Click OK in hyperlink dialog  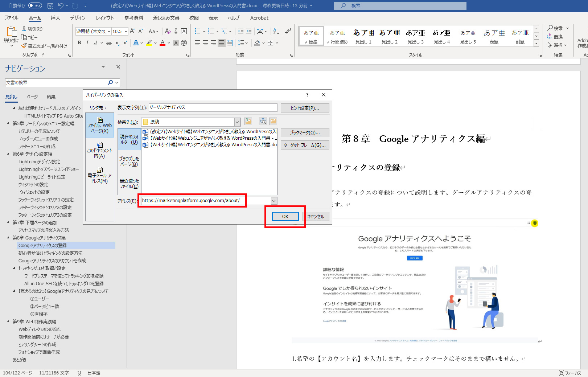coord(285,217)
